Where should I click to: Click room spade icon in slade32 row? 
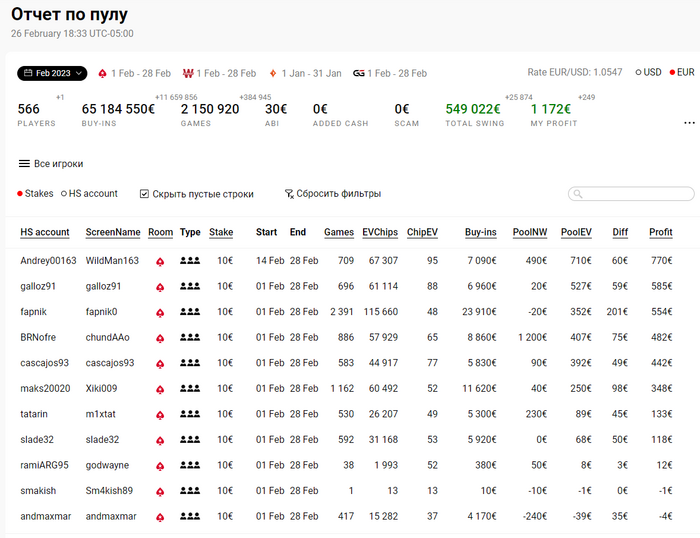tap(160, 441)
